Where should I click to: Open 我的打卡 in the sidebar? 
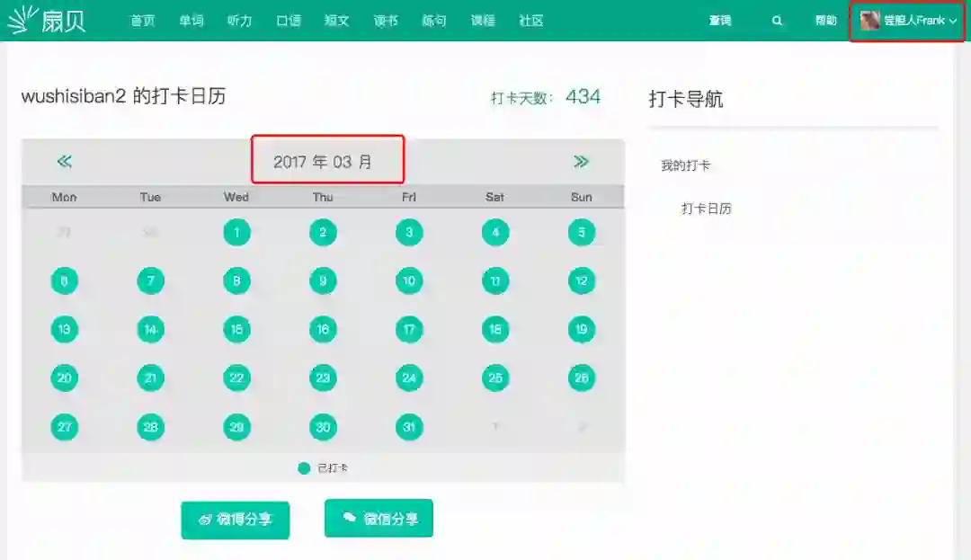click(685, 165)
